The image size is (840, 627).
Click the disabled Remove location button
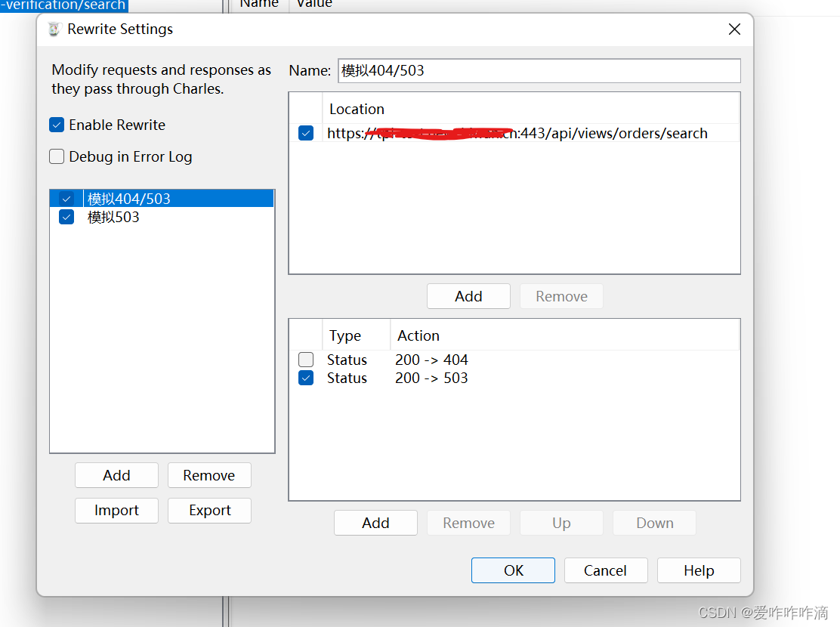point(561,296)
